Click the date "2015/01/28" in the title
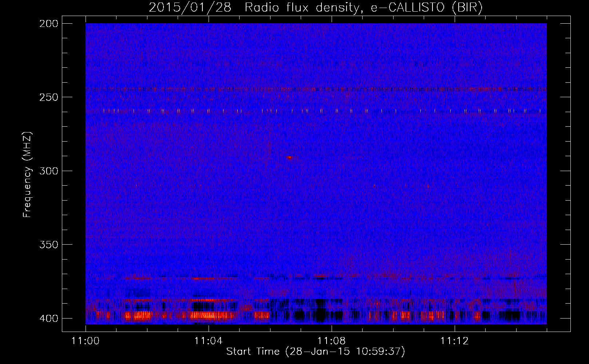Screen dimensions: 589x364 pyautogui.click(x=190, y=7)
